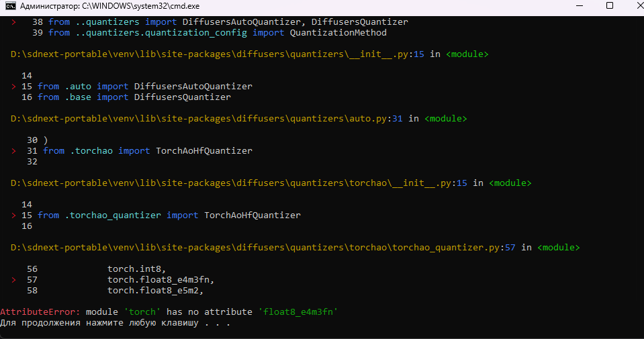Image resolution: width=644 pixels, height=339 pixels.
Task: Click the window title 'Администратор: C:\WINDOWS\system32\cmd.exe'
Action: pyautogui.click(x=109, y=6)
